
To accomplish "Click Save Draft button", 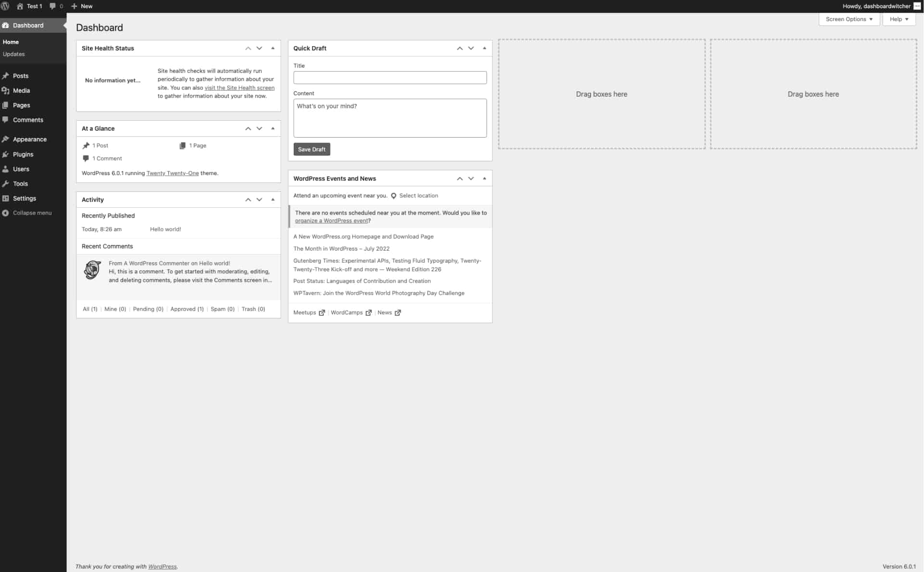I will (x=311, y=149).
